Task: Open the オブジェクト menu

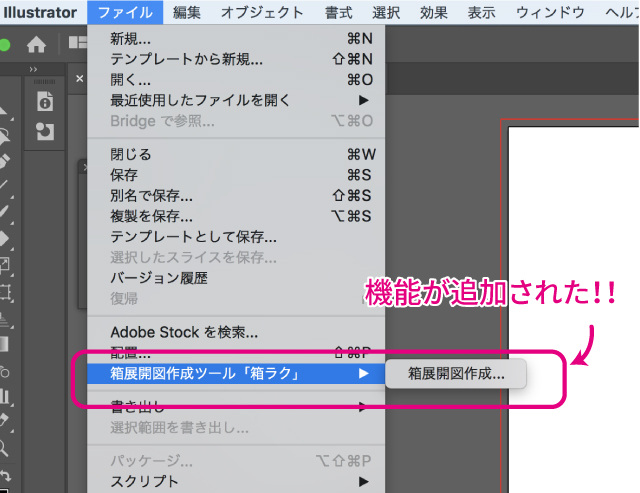Action: pyautogui.click(x=262, y=12)
